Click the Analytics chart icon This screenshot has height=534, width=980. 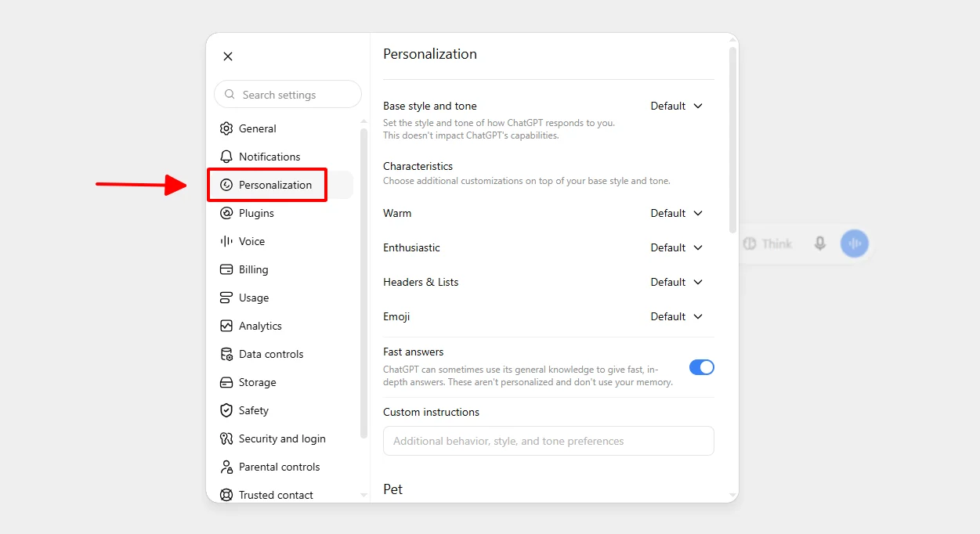point(226,326)
